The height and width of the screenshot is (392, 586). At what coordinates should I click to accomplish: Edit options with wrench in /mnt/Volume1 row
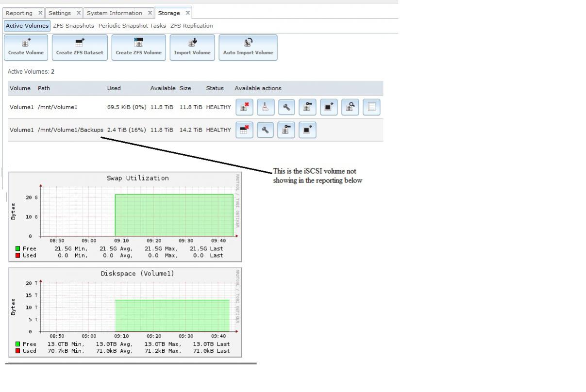click(286, 107)
